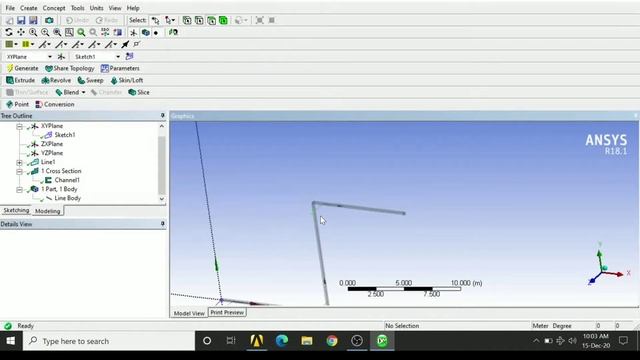
Task: Toggle the point selection filter
Action: (187, 20)
